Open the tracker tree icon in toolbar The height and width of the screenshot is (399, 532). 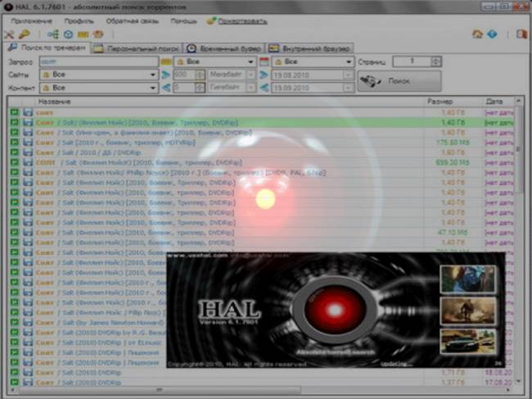click(53, 34)
